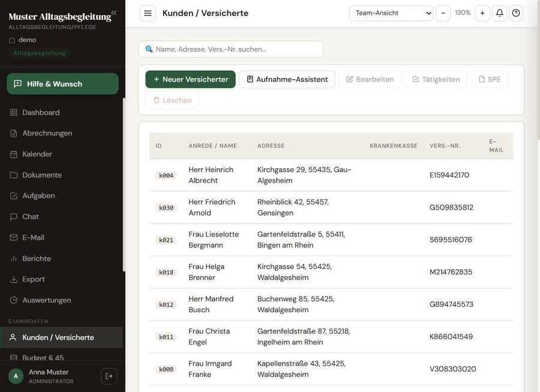Select Herr Heinrich Albrecht
This screenshot has height=392, width=540.
click(x=211, y=175)
